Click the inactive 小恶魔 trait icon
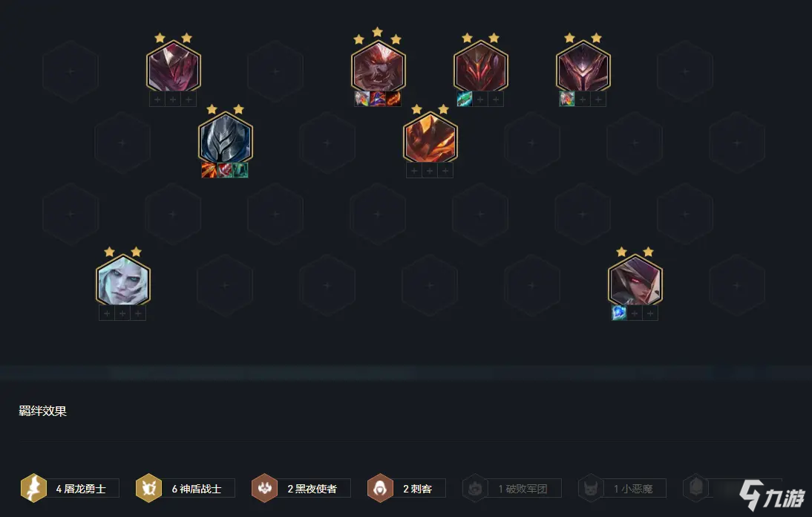Image resolution: width=812 pixels, height=517 pixels. click(591, 488)
